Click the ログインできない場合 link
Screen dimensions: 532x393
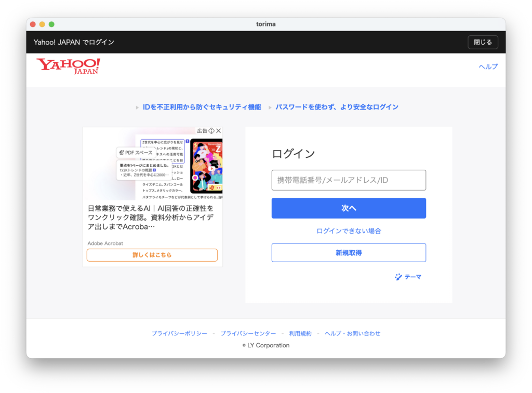[x=349, y=231]
